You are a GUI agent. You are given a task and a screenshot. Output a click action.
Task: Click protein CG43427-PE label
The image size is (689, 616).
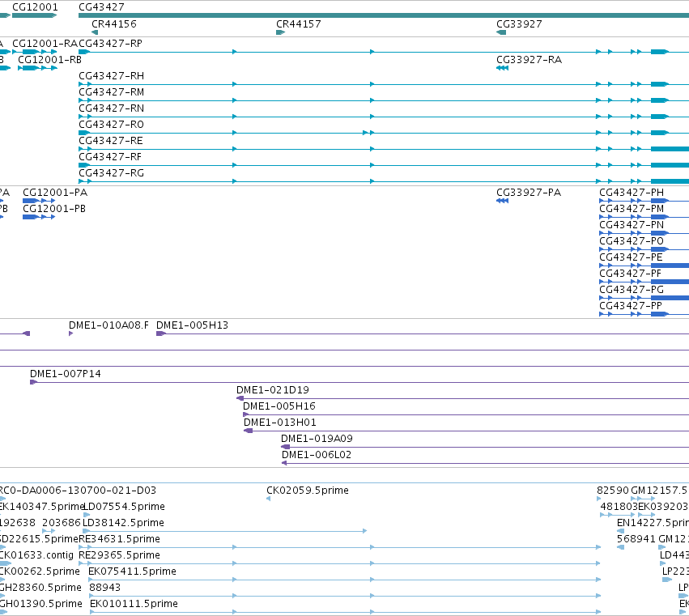click(631, 257)
